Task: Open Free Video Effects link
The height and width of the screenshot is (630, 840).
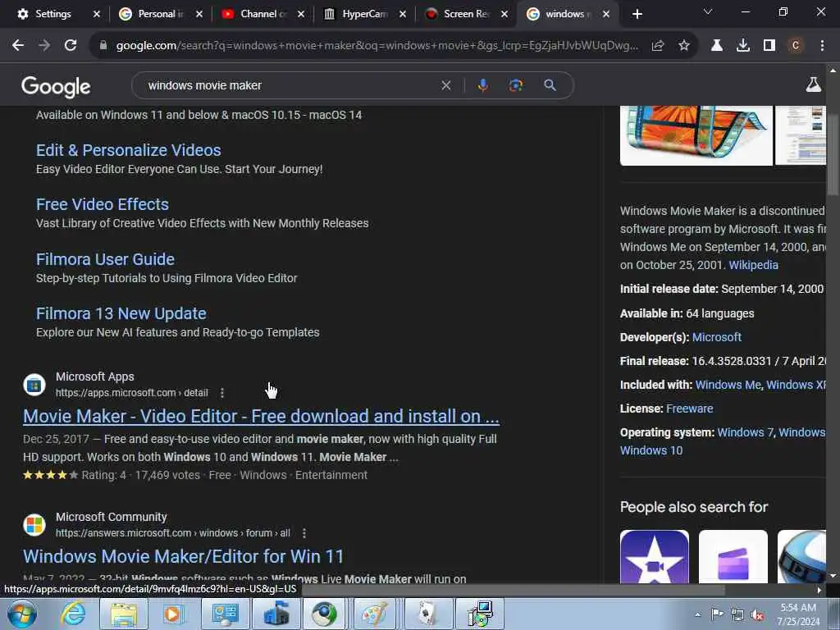Action: pos(103,204)
